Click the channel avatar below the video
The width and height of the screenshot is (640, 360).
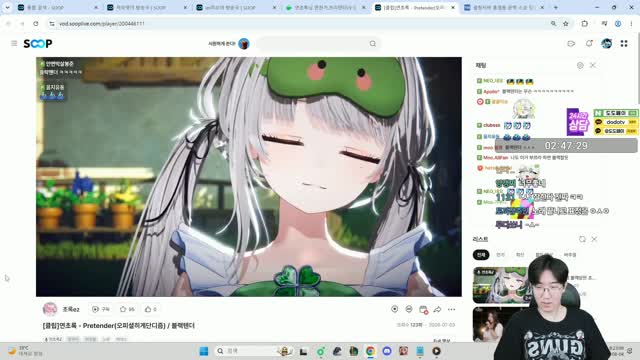(x=50, y=309)
